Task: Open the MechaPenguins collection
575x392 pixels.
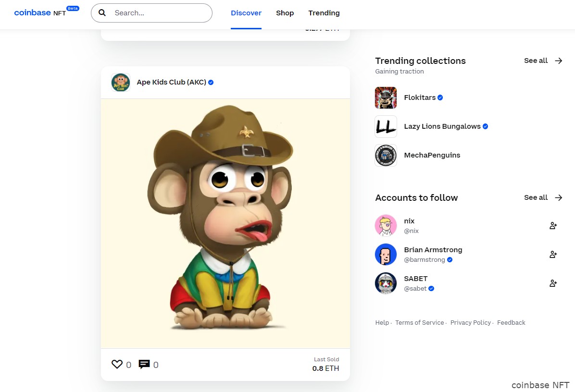Action: pos(386,155)
